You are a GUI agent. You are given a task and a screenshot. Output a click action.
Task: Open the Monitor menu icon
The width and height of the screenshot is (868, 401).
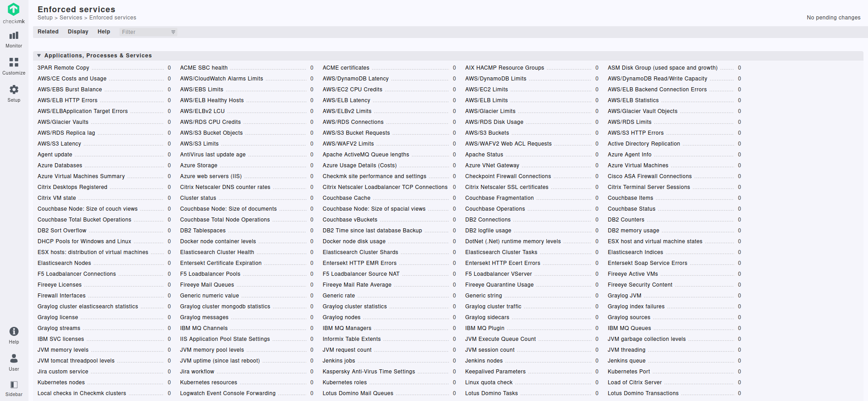14,36
